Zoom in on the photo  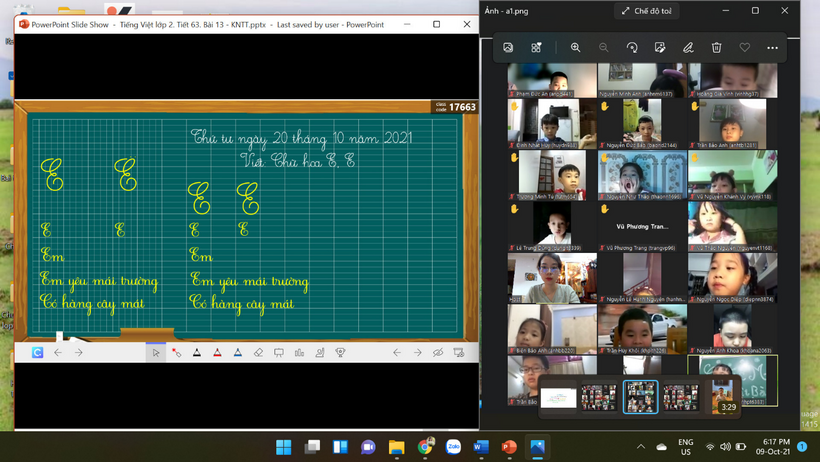coord(575,47)
